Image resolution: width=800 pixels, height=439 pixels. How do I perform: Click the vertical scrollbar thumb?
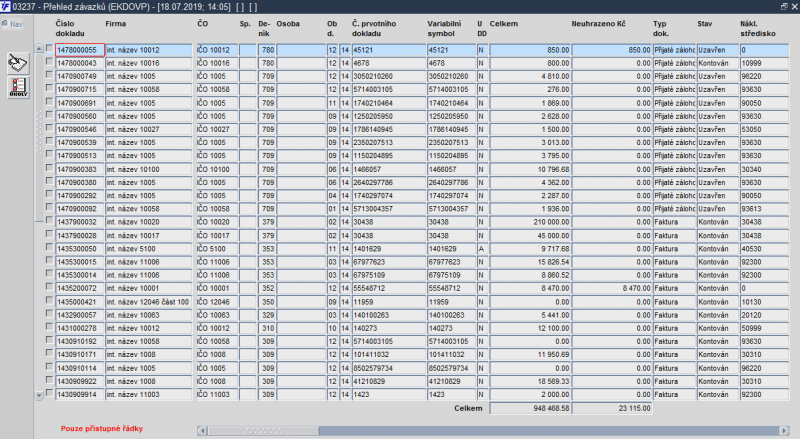[x=39, y=137]
